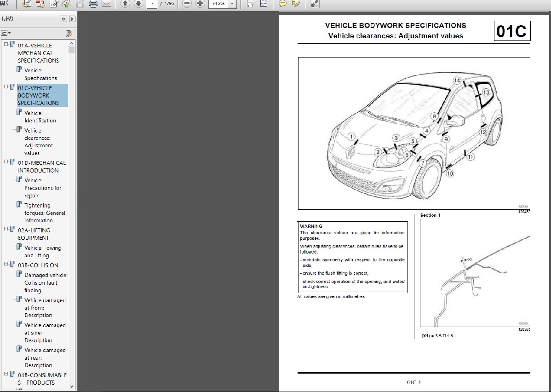Select bookmark 03B-COLLISION
551x392 pixels.
(x=38, y=265)
